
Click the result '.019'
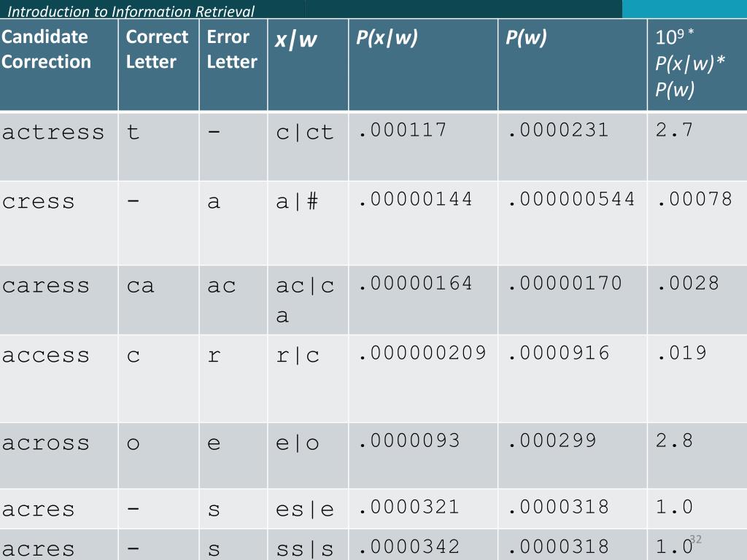coord(682,353)
